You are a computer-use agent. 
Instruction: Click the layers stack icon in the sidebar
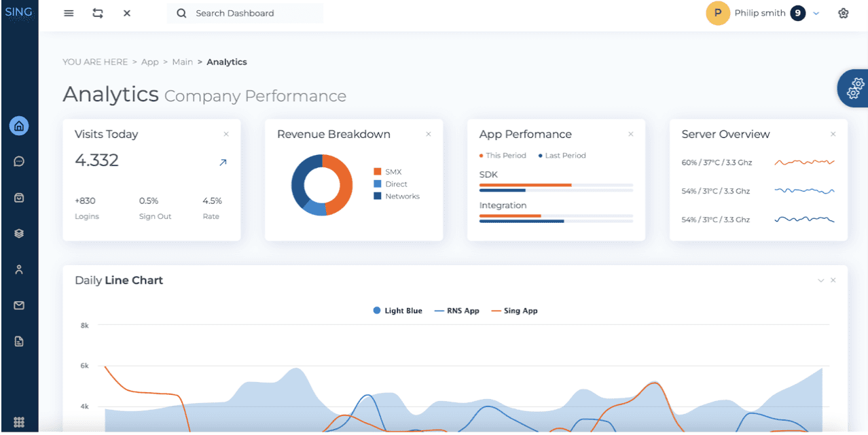pos(19,233)
